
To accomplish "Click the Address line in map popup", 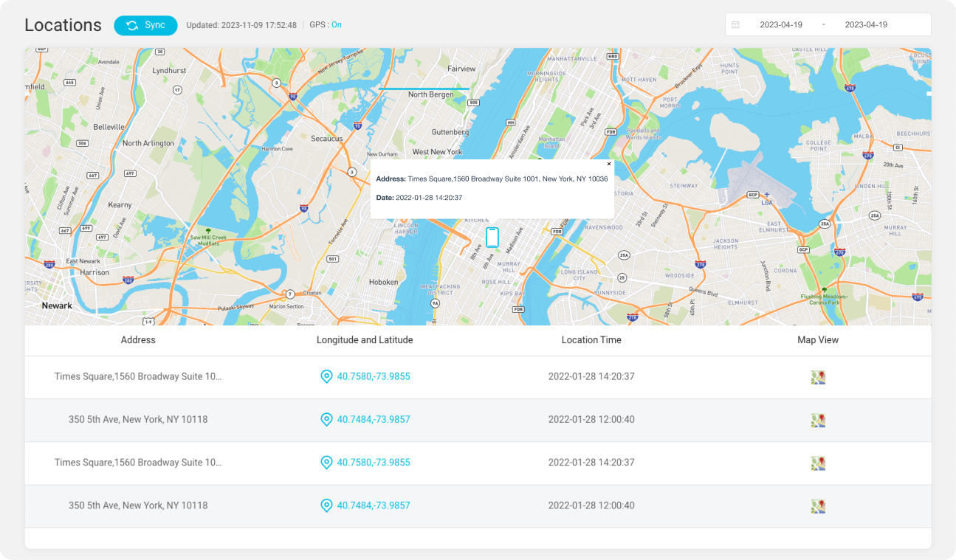I will pyautogui.click(x=492, y=179).
